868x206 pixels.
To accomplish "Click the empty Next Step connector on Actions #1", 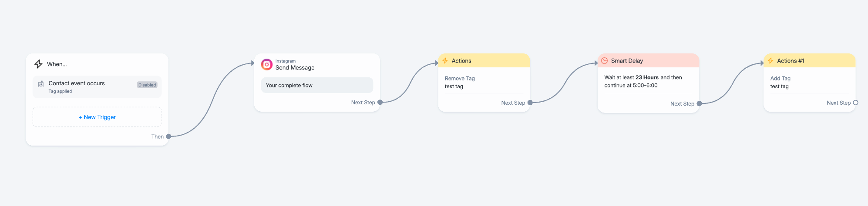I will pos(855,103).
